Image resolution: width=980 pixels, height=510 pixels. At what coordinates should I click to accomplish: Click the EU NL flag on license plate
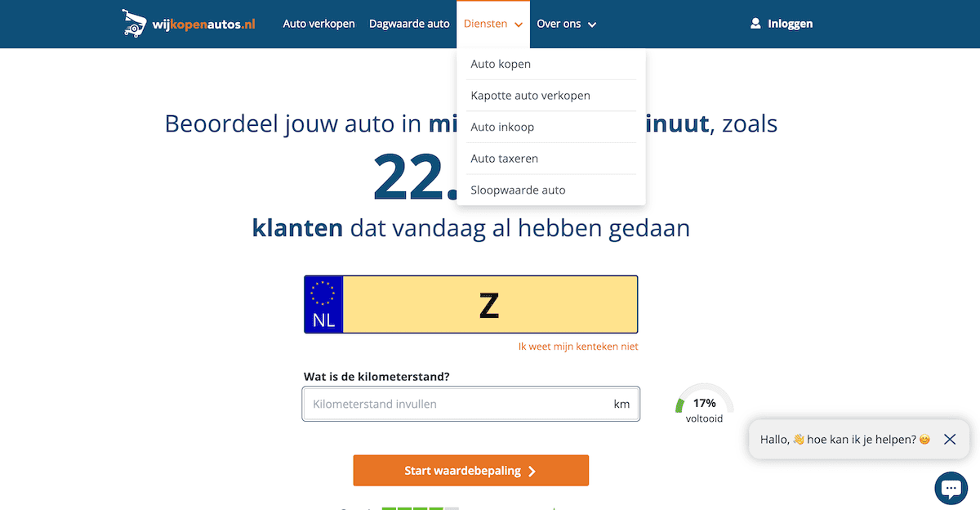point(324,304)
